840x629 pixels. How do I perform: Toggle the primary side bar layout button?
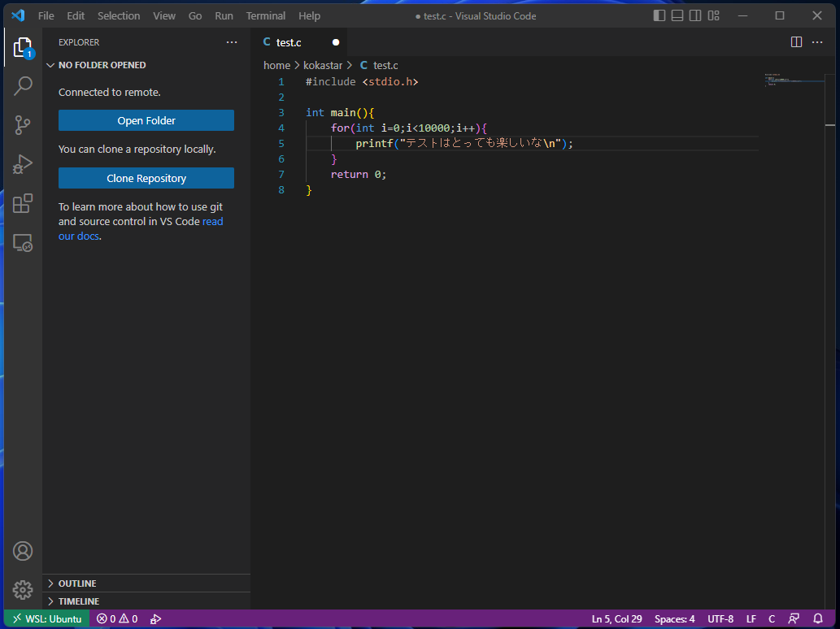[659, 15]
